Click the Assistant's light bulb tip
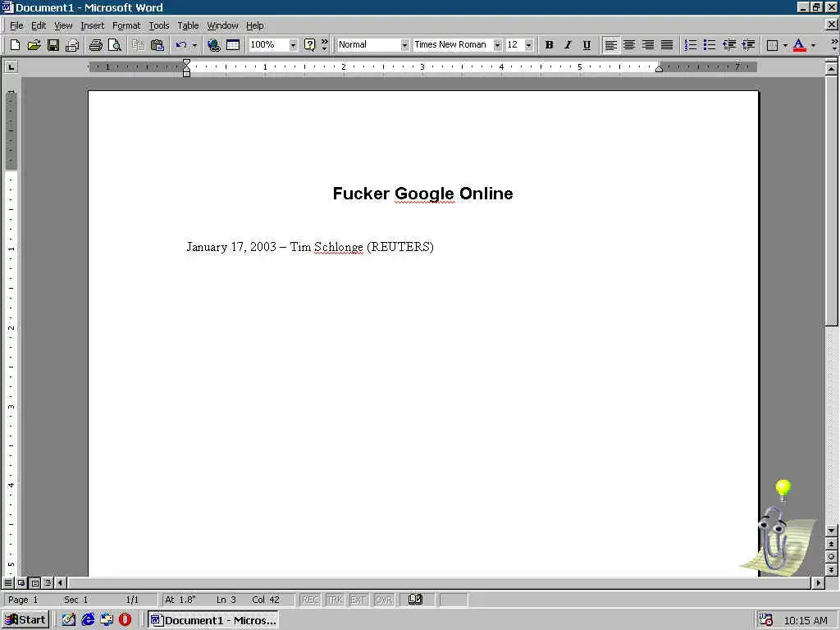840x630 pixels. (x=783, y=490)
